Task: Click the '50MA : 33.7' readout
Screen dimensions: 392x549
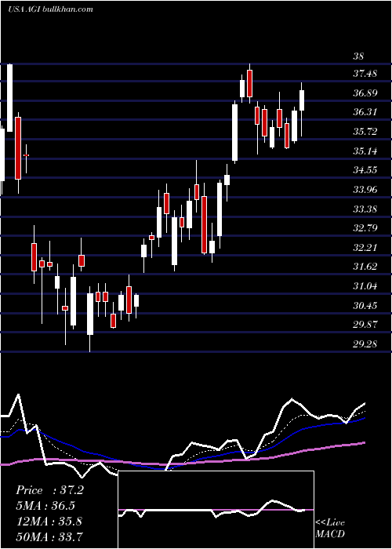Action: tap(49, 536)
